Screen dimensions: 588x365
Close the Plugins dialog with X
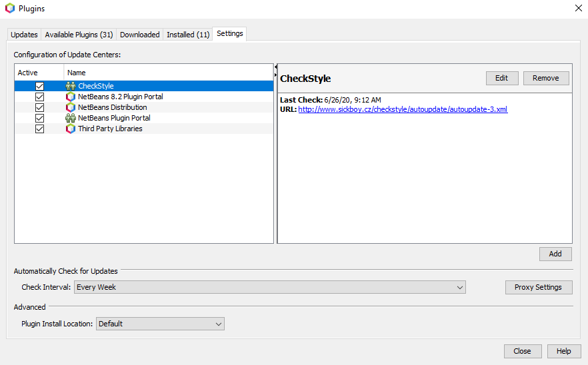coord(579,8)
